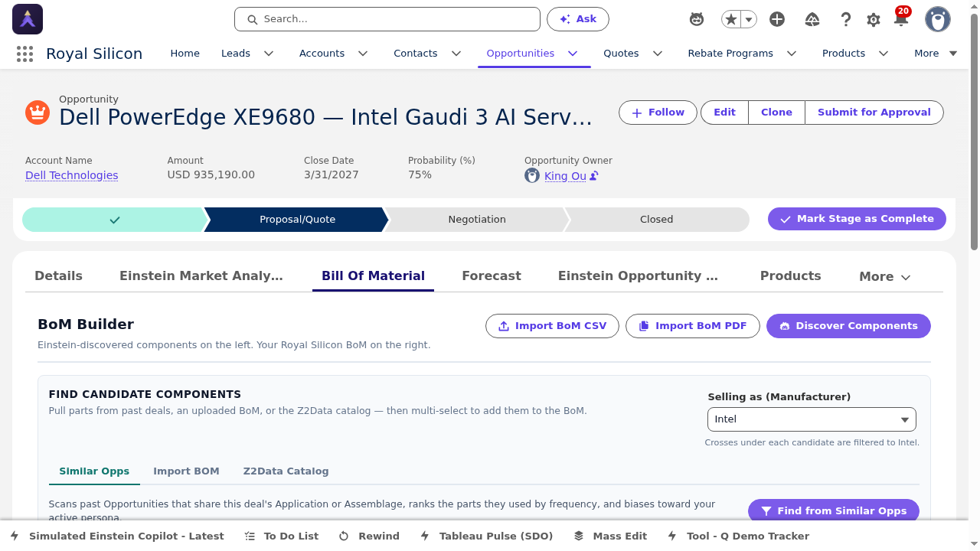Switch to the Forecast tab
The image size is (980, 551).
492,276
